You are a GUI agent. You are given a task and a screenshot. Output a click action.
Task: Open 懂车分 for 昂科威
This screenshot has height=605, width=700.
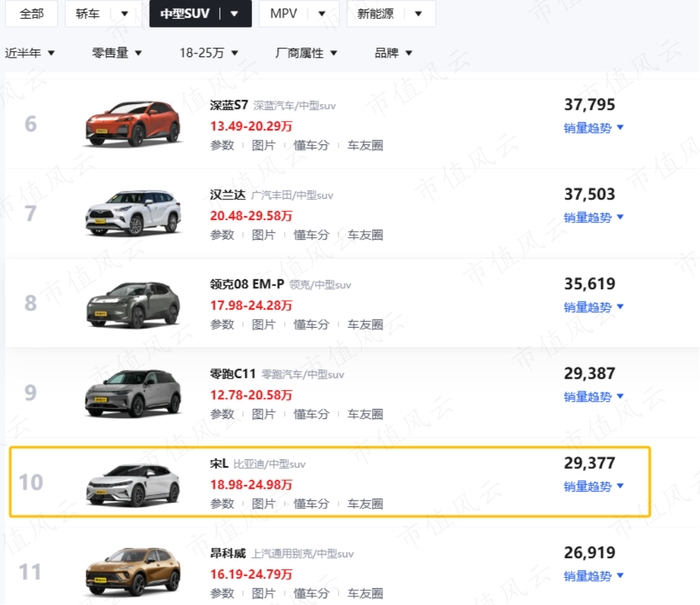point(311,594)
